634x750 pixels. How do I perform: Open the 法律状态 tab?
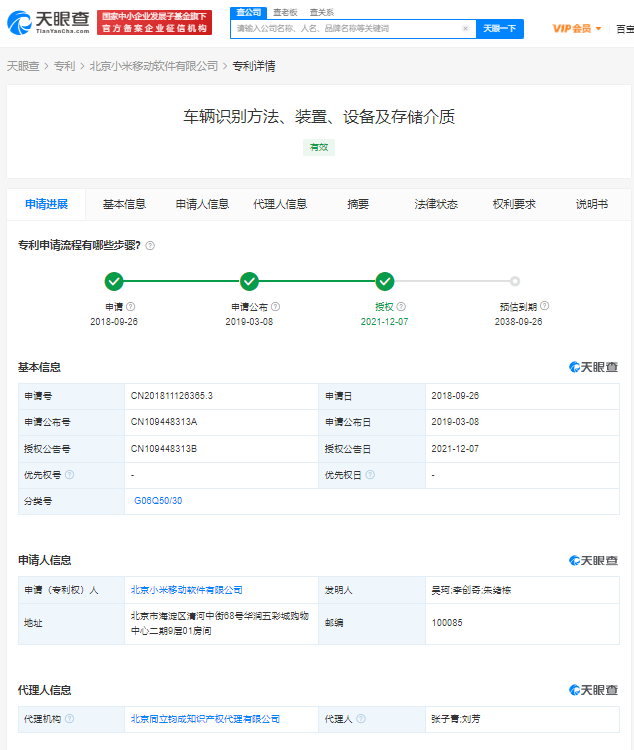coord(436,204)
